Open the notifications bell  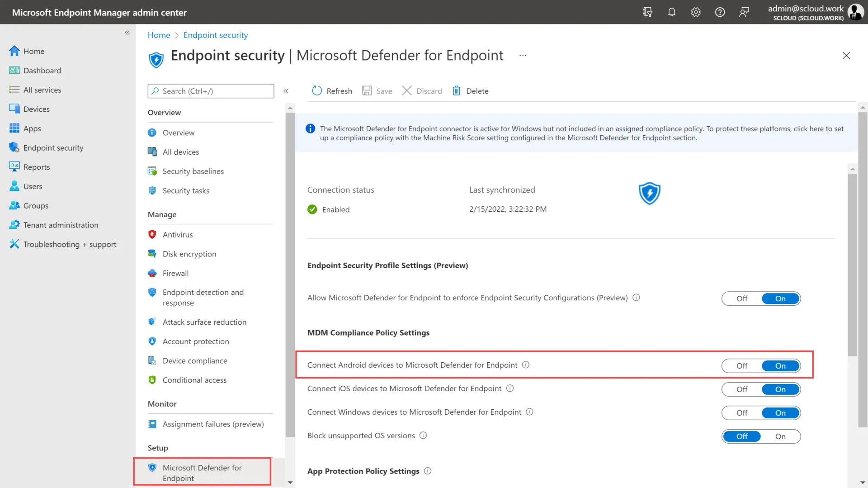(672, 12)
